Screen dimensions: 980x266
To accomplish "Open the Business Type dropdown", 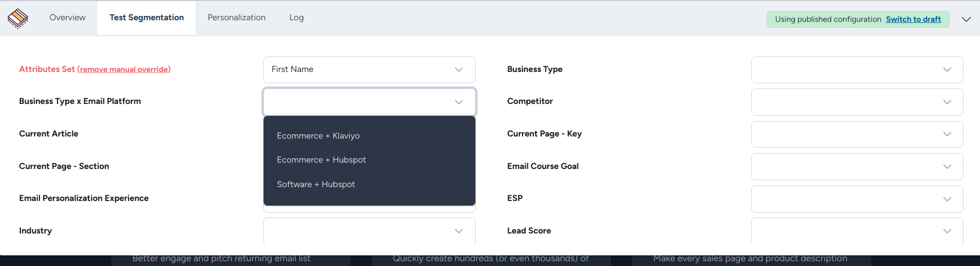I will (856, 70).
